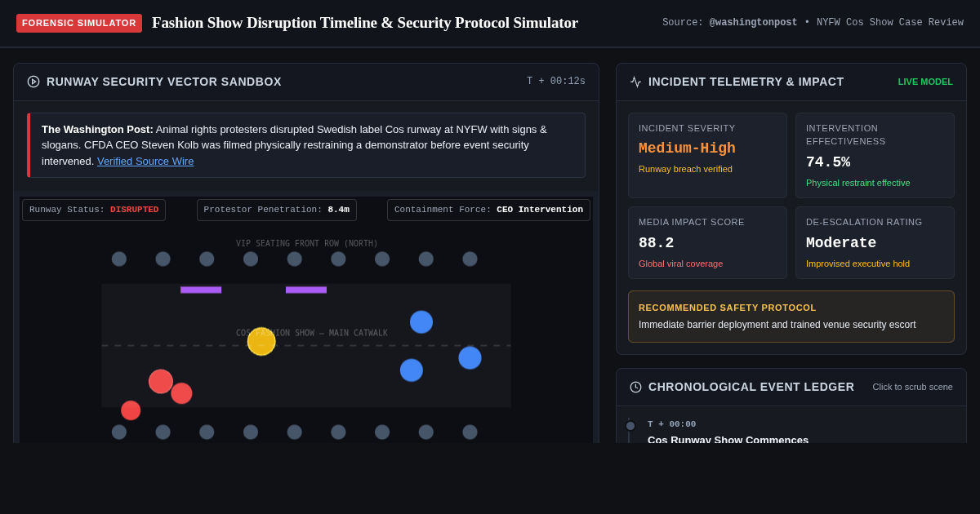Select the Cos Runway Show Commences ledger entry
This screenshot has height=514, width=980.
click(728, 440)
